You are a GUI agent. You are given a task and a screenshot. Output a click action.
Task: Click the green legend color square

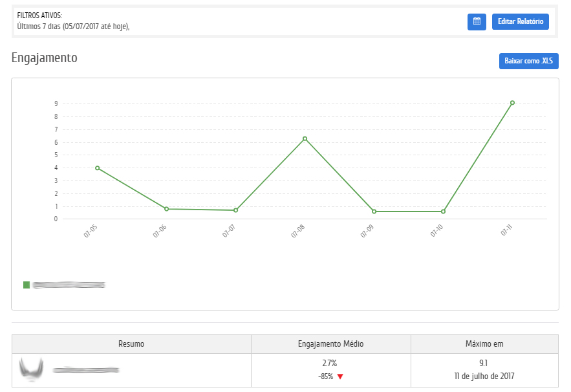click(27, 285)
